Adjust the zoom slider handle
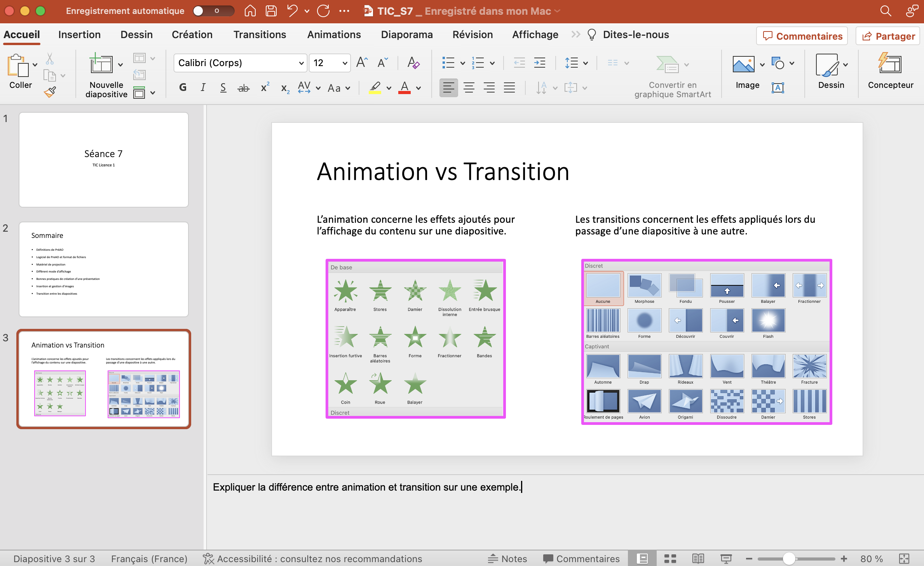 coord(789,559)
